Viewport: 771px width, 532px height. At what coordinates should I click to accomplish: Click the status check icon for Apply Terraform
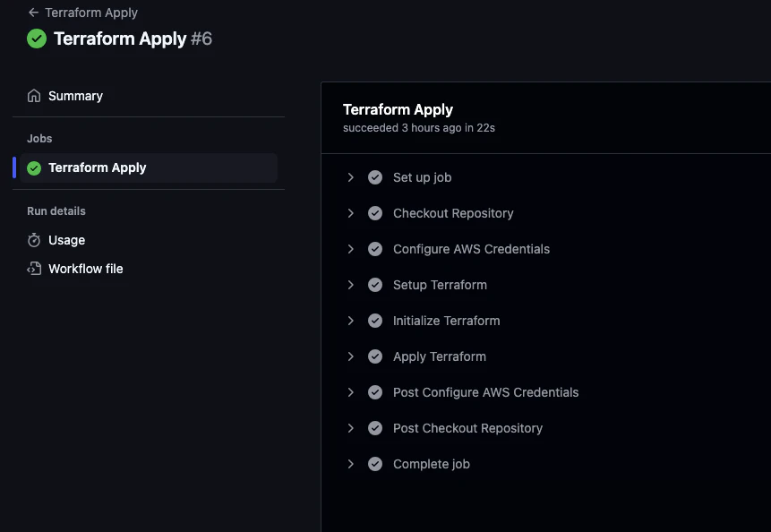coord(375,356)
